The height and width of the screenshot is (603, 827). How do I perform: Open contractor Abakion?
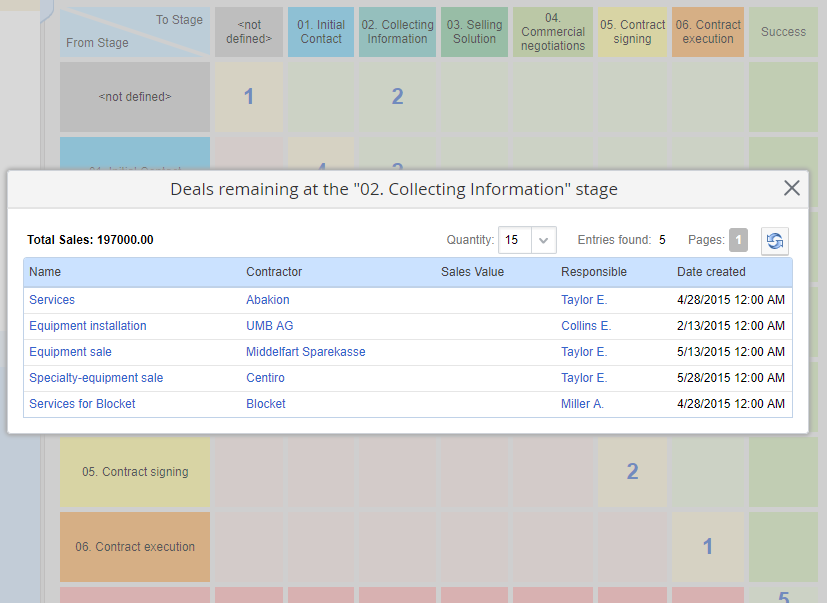tap(268, 300)
